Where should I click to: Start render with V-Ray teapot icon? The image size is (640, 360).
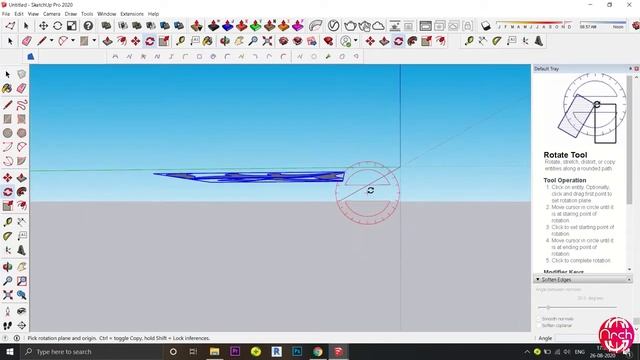[350, 26]
